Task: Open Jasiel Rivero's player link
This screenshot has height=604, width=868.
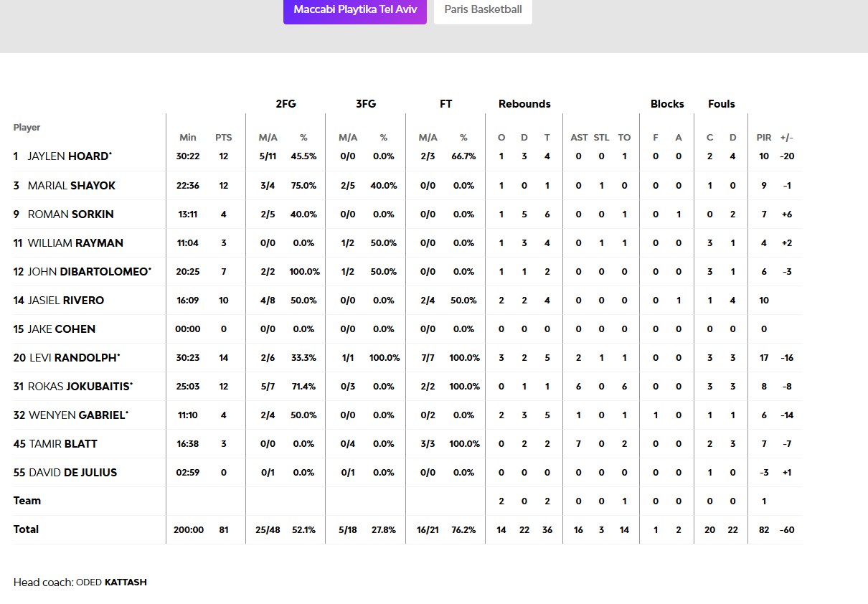Action: (66, 300)
